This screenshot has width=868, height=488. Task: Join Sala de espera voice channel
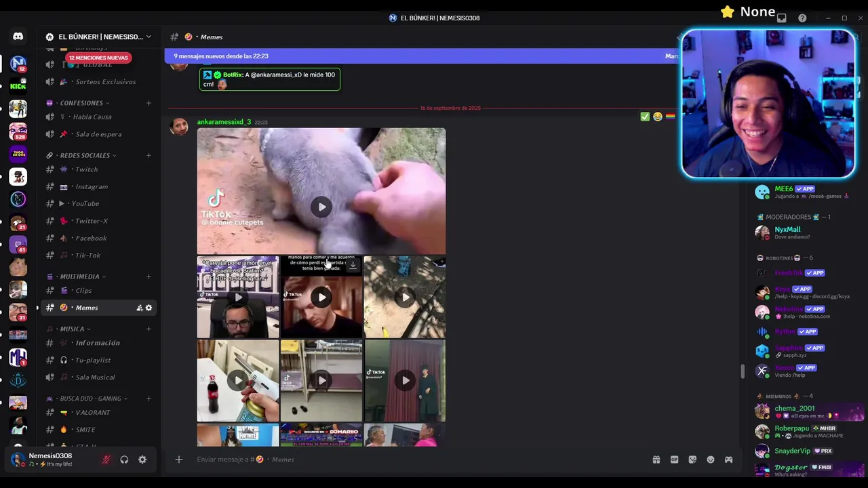tap(99, 134)
